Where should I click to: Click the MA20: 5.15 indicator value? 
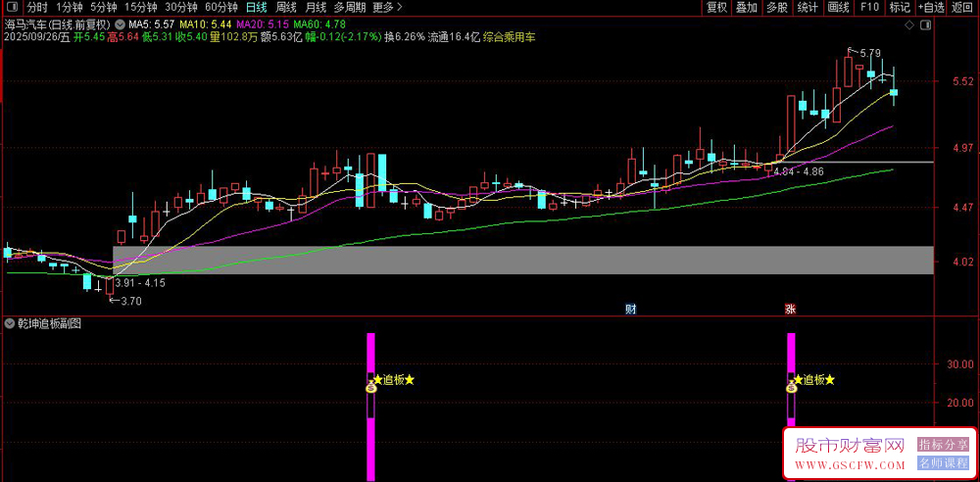pyautogui.click(x=264, y=24)
